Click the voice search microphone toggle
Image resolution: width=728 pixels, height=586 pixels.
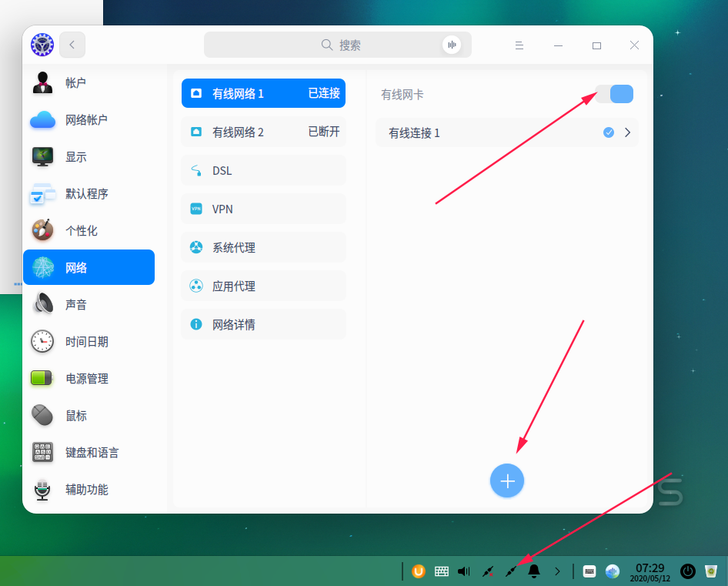point(452,45)
